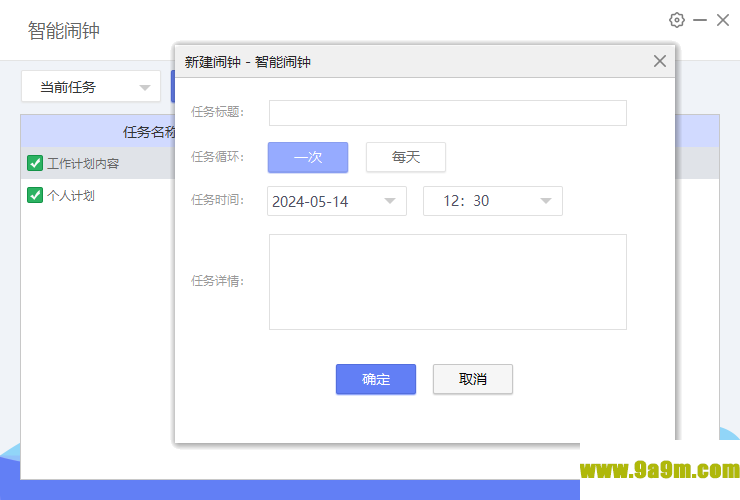Select the 工作计划内容 row text
This screenshot has width=740, height=500.
coord(83,163)
